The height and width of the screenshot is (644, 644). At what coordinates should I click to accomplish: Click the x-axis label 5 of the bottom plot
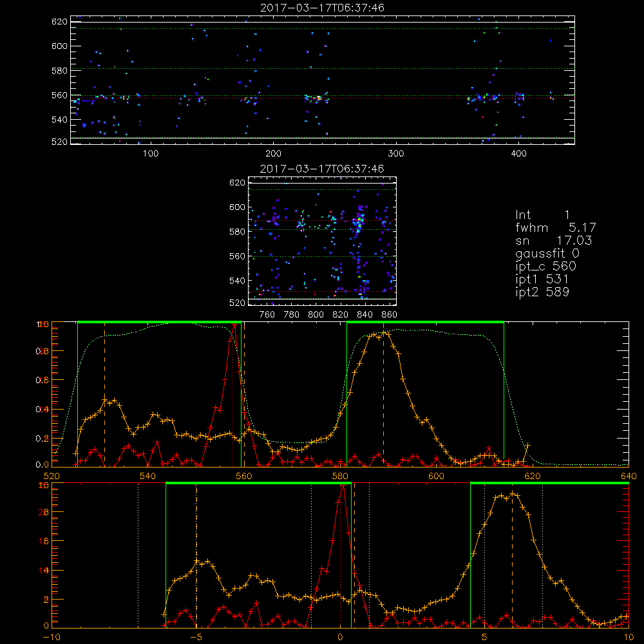pos(485,638)
